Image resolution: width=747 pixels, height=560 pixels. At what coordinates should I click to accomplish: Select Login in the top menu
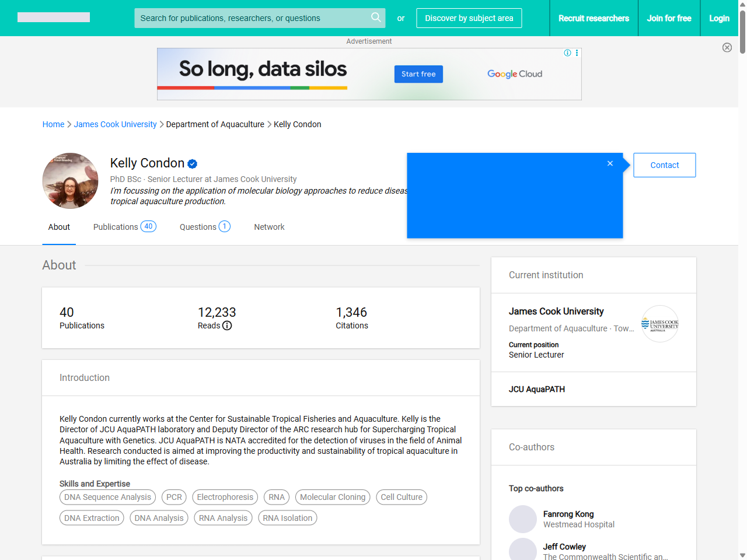pos(719,18)
